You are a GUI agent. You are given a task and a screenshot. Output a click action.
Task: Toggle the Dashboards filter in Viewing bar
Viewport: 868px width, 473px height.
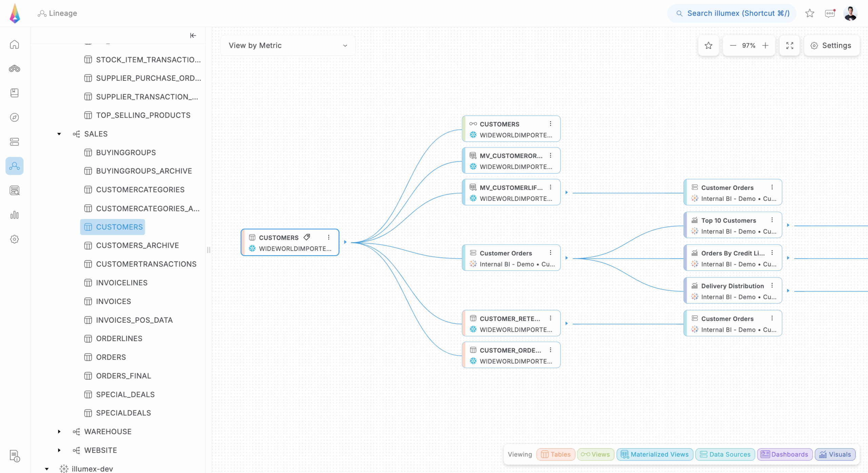point(785,454)
